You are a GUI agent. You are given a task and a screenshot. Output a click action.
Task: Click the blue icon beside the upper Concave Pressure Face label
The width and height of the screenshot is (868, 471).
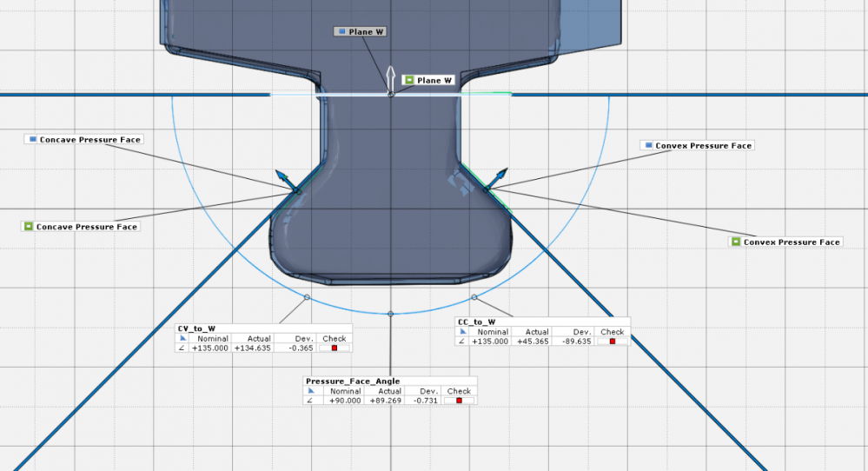pos(33,139)
